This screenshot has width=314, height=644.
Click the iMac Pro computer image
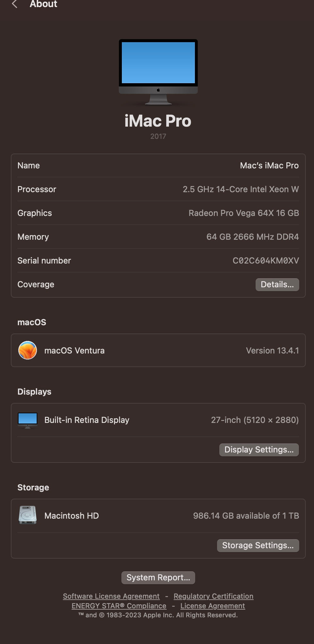tap(158, 72)
